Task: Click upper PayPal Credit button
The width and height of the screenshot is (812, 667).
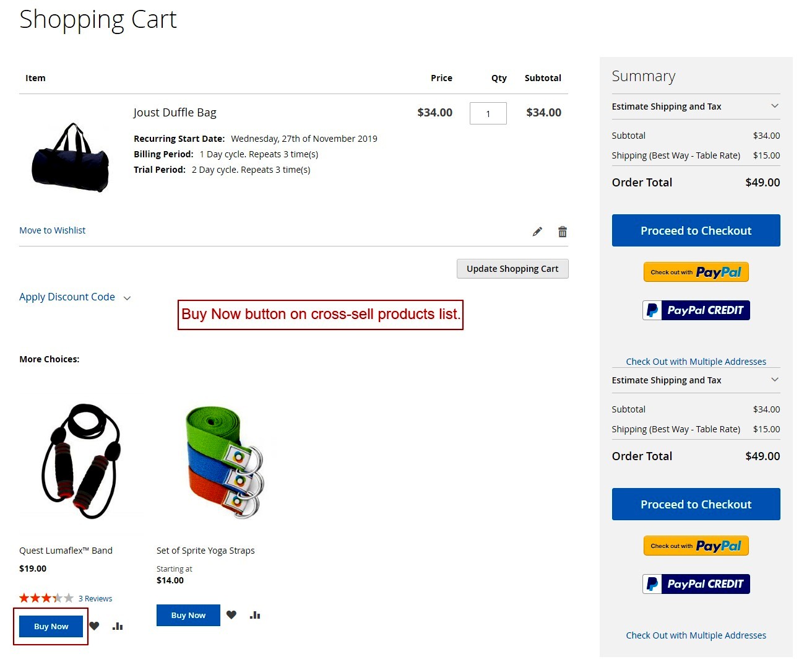Action: [x=696, y=310]
